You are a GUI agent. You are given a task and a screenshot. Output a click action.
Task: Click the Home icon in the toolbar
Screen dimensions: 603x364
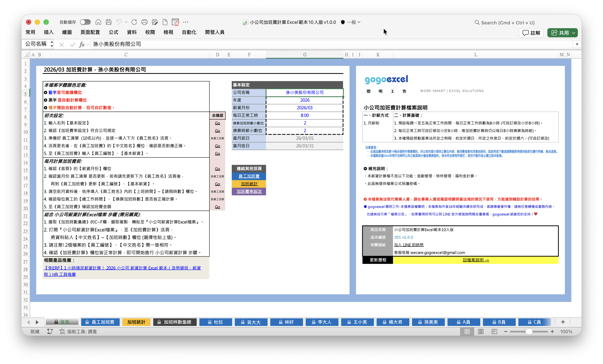(x=98, y=22)
